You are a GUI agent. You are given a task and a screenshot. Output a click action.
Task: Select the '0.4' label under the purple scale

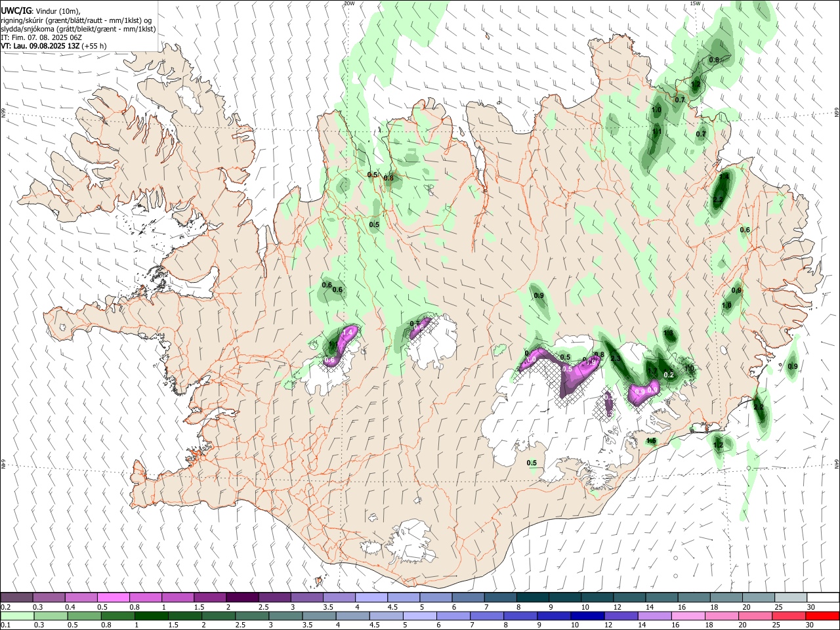(70, 607)
